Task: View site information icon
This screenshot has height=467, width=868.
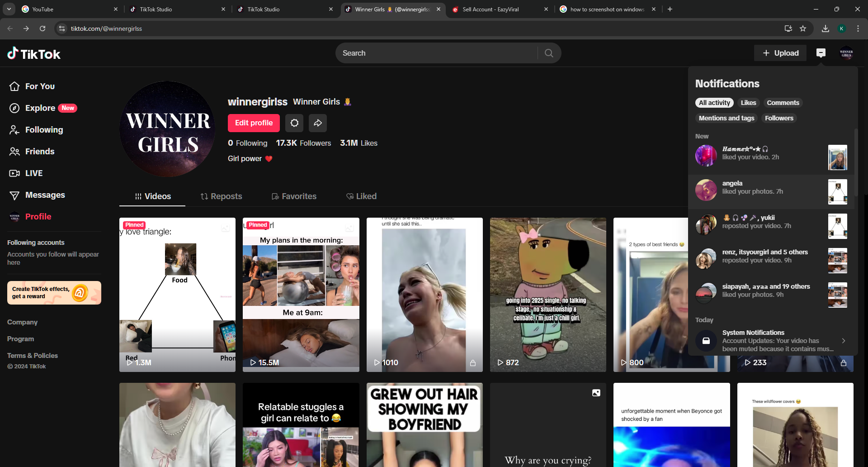Action: 62,29
